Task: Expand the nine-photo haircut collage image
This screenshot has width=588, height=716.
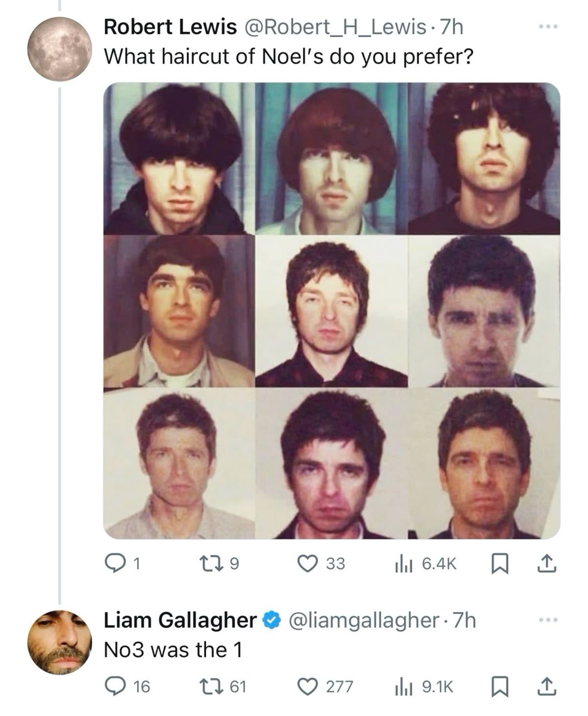Action: pos(332,311)
